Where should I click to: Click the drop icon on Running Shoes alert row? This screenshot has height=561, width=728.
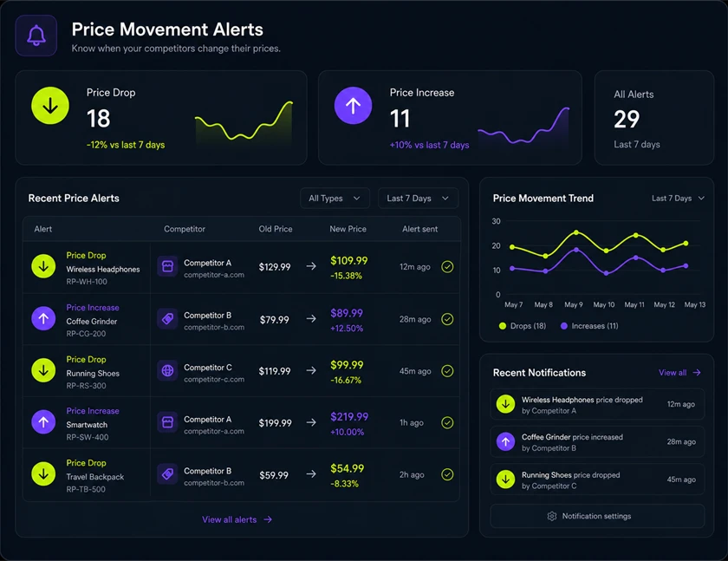click(x=43, y=370)
